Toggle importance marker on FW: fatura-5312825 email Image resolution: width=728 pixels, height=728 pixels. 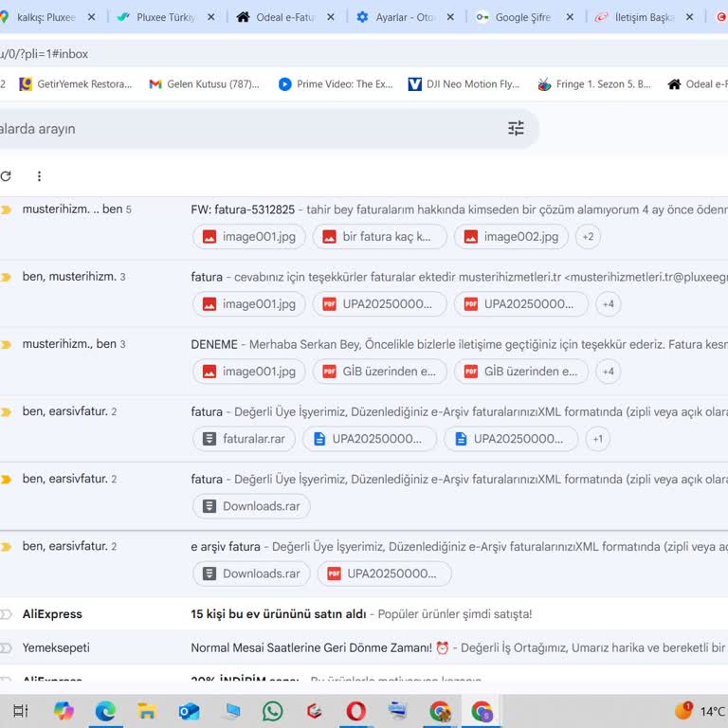[x=6, y=209]
